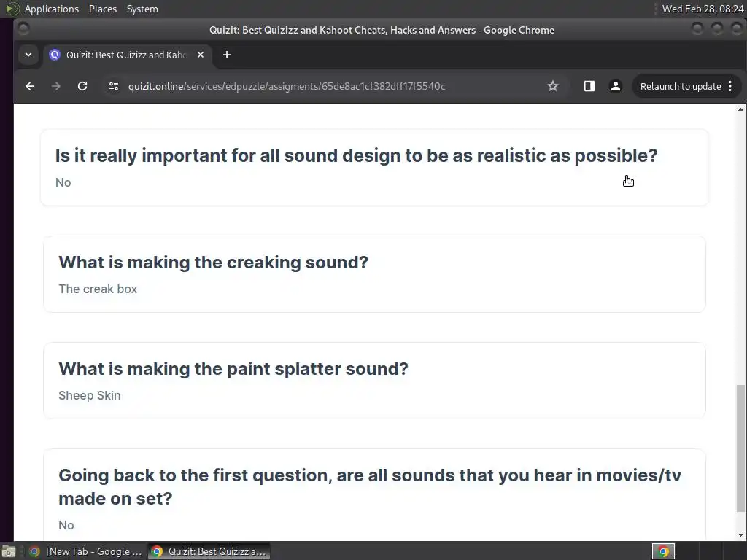Open the Applications menu
The image size is (747, 560).
(51, 9)
